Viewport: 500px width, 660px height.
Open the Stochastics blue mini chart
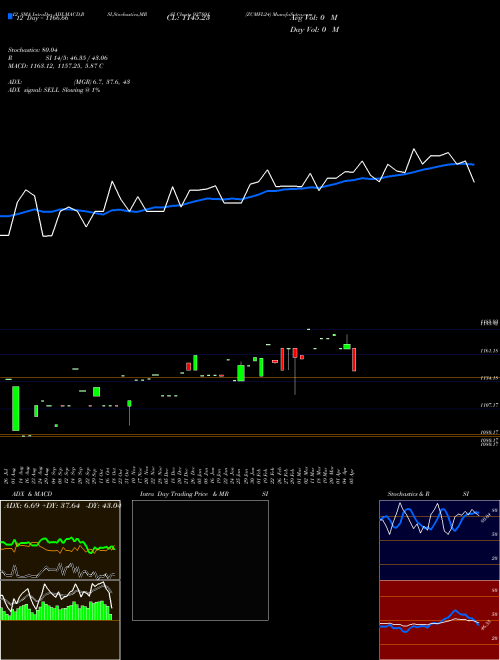coord(439,540)
